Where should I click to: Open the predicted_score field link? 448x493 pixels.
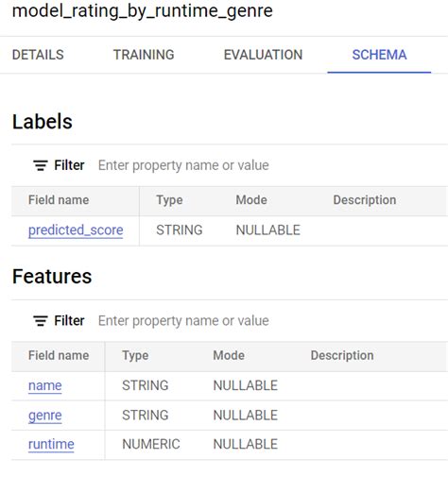[76, 230]
